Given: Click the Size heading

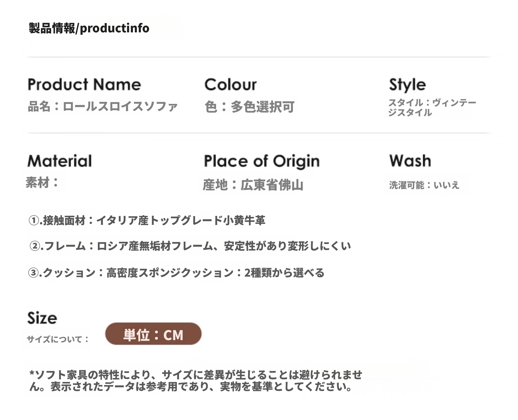Looking at the screenshot, I should pyautogui.click(x=42, y=318).
